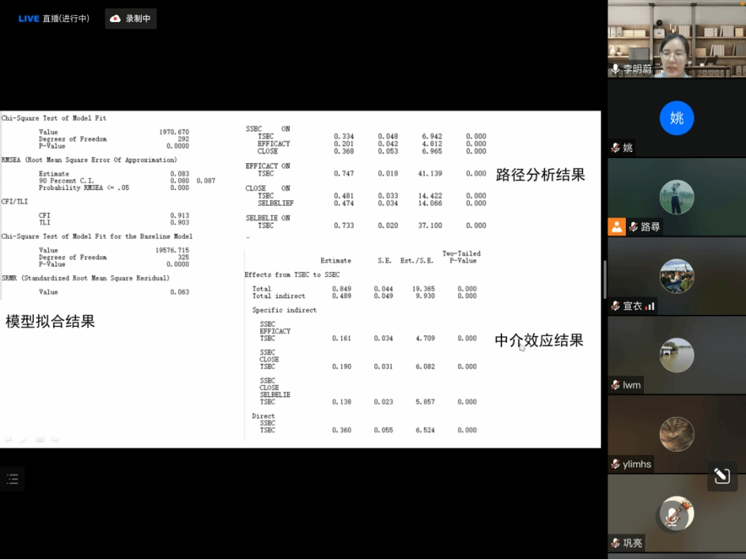This screenshot has height=560, width=746.
Task: Select the blue 姚 avatar tile
Action: pyautogui.click(x=676, y=119)
